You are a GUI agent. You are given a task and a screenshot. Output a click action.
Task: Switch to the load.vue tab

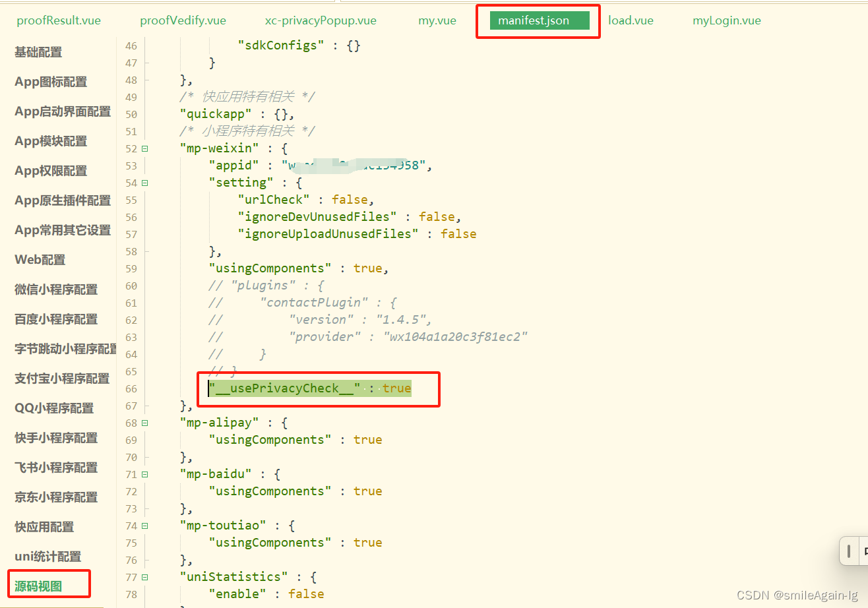[631, 20]
